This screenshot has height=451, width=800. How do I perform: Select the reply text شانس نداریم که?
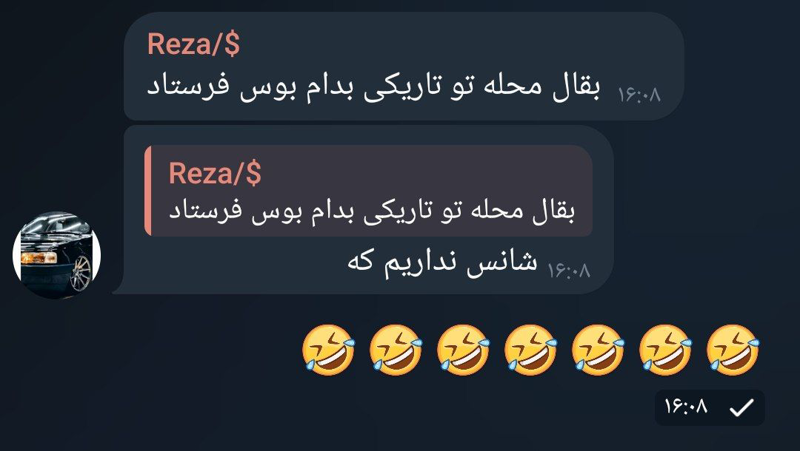442,262
